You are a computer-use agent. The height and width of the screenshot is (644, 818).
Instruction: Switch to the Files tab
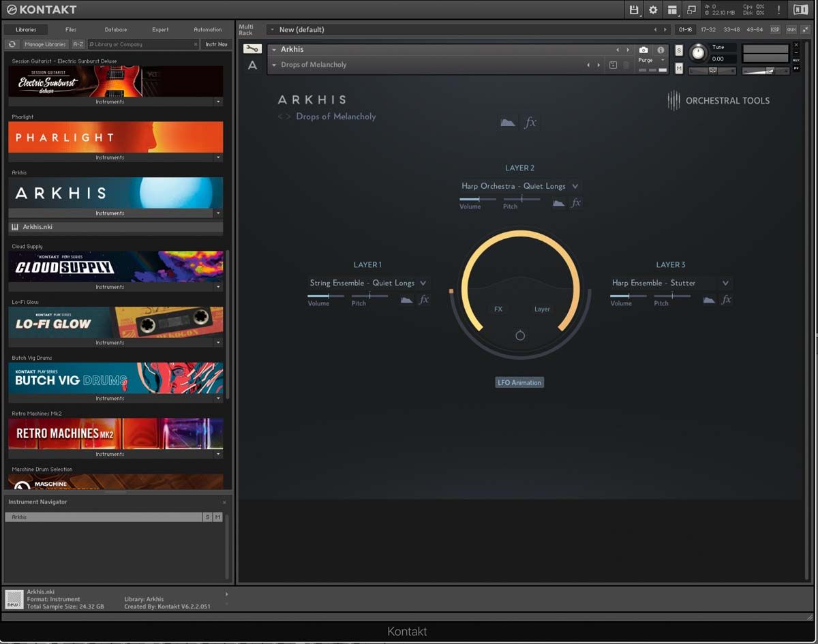click(x=70, y=29)
